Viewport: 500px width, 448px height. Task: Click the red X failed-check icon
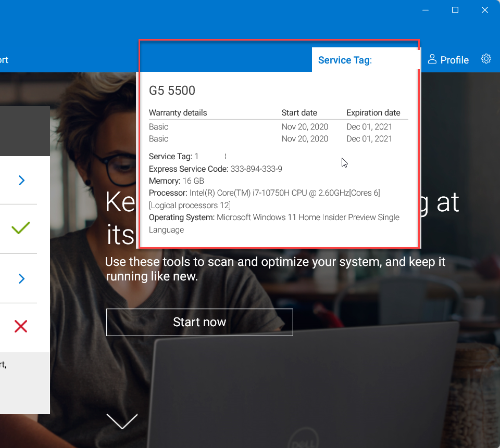click(20, 326)
